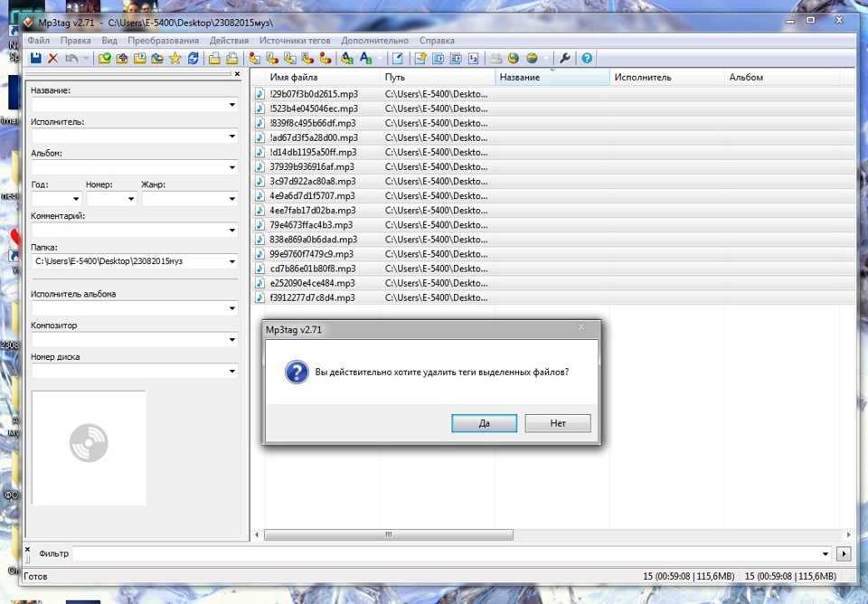
Task: Open the Преобразования menu
Action: [x=164, y=41]
